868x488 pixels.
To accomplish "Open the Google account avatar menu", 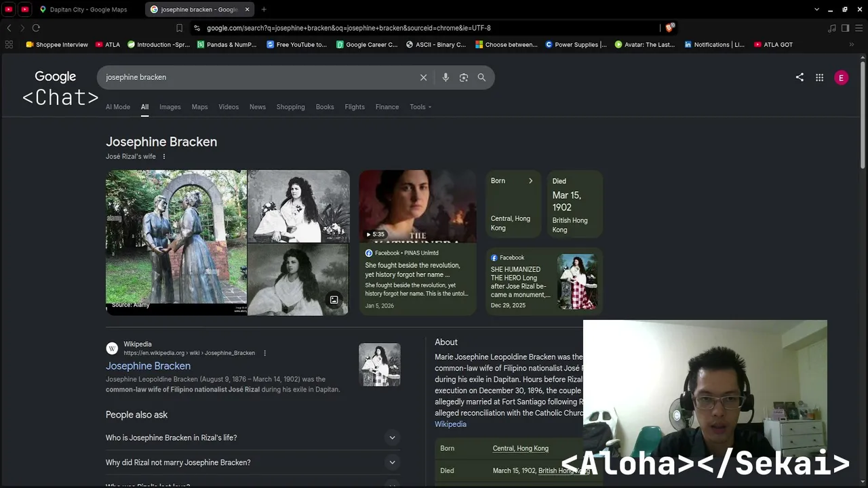I will tap(841, 77).
